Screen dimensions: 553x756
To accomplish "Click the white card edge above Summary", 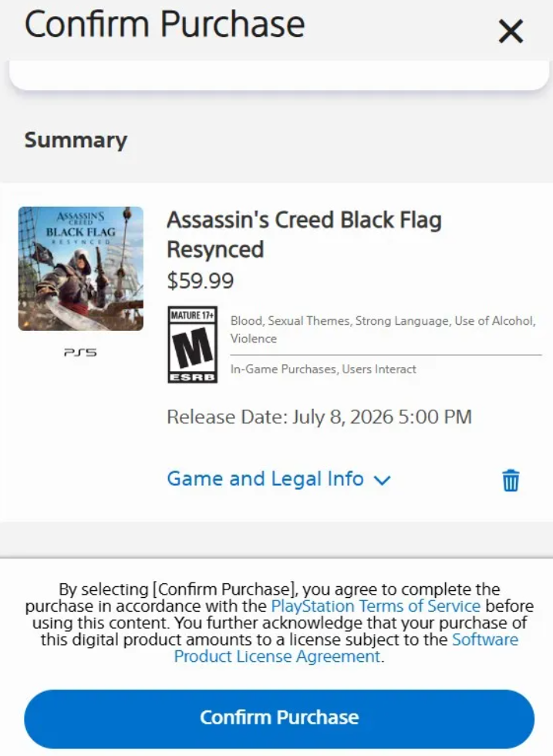I will (279, 76).
